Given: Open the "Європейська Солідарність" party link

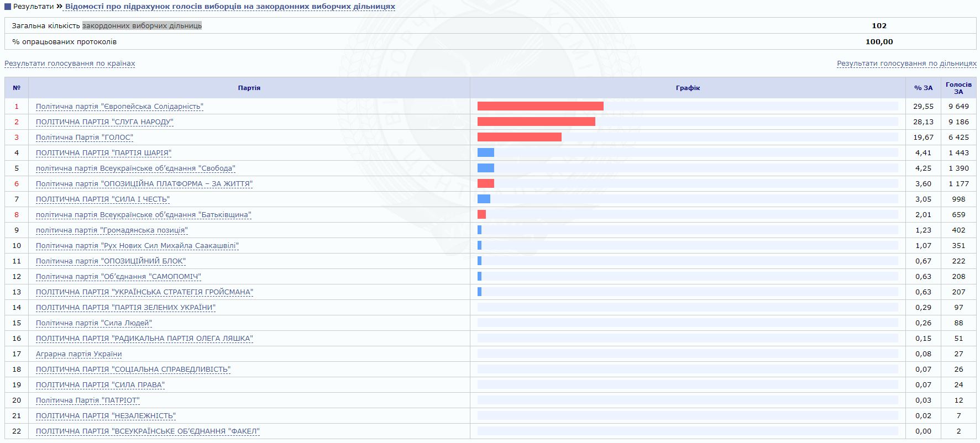Looking at the screenshot, I should [x=119, y=107].
